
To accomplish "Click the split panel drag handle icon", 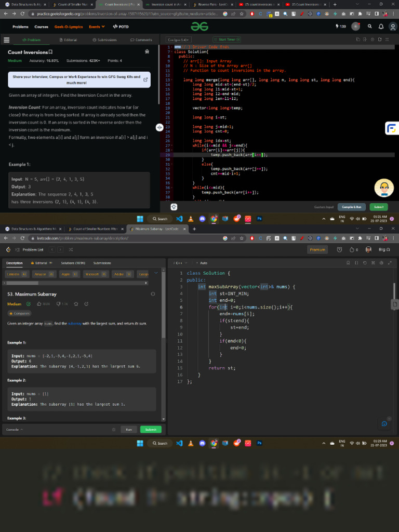I will (159, 127).
